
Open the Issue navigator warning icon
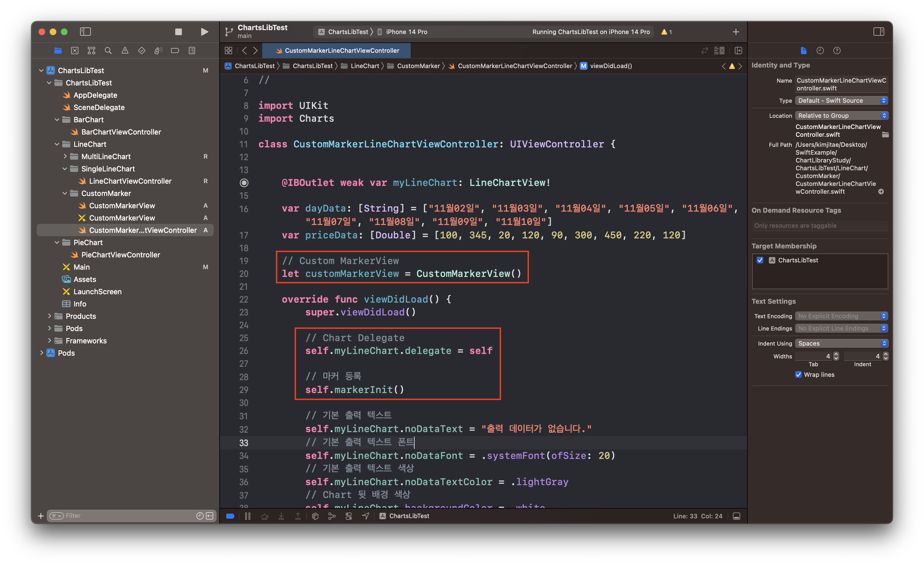pyautogui.click(x=125, y=51)
